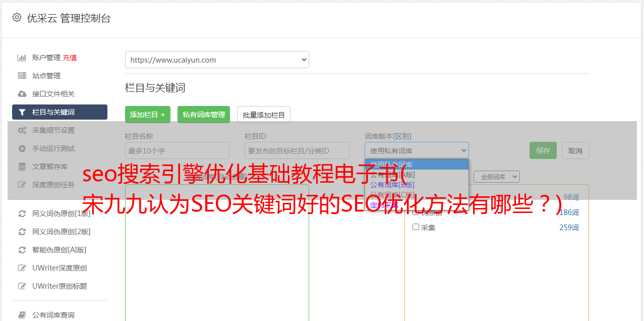The height and width of the screenshot is (321, 644).
Task: Click the green 添加栏目 + button
Action: click(148, 115)
